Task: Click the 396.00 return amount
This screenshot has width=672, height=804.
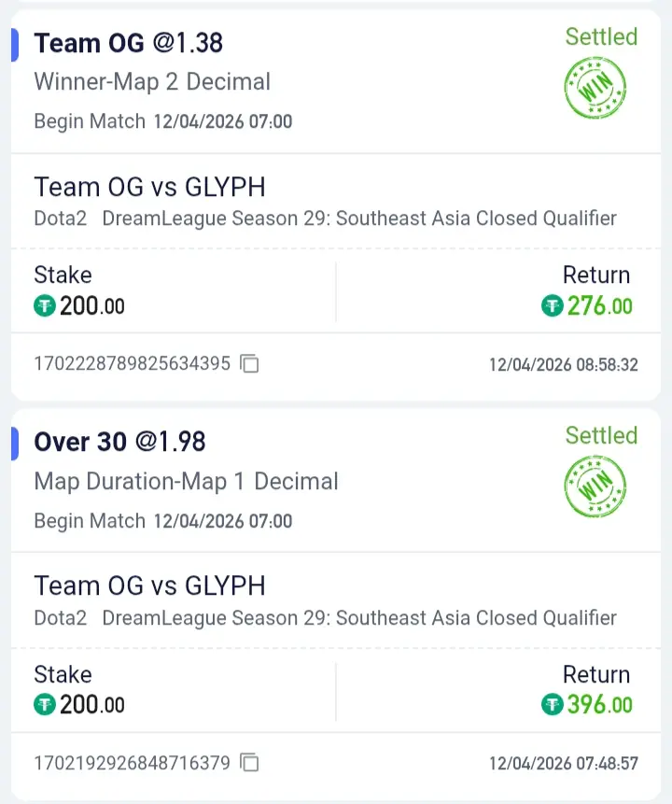Action: 599,704
